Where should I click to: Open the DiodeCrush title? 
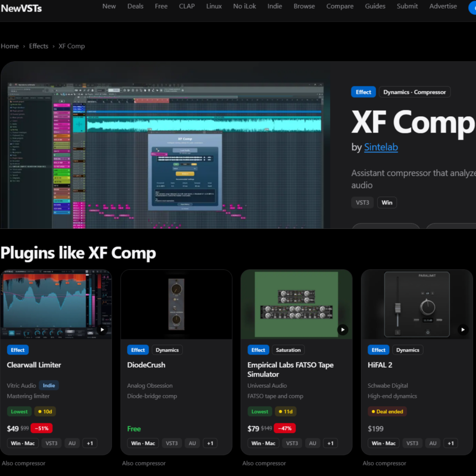pos(146,365)
